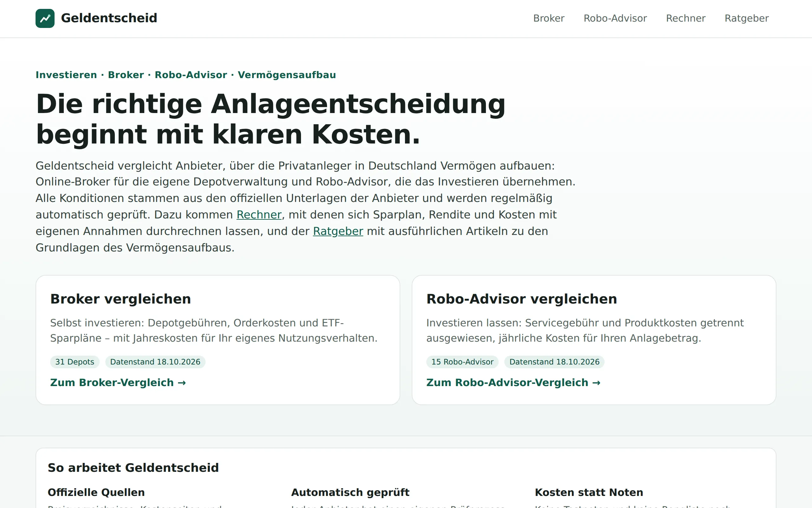This screenshot has width=812, height=508.
Task: Click the main headline Die richtige Anlageentscheidung
Action: tap(271, 119)
